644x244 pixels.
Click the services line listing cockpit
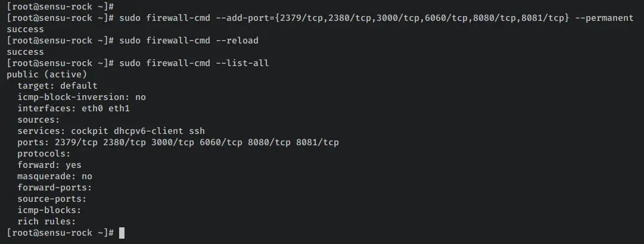111,132
